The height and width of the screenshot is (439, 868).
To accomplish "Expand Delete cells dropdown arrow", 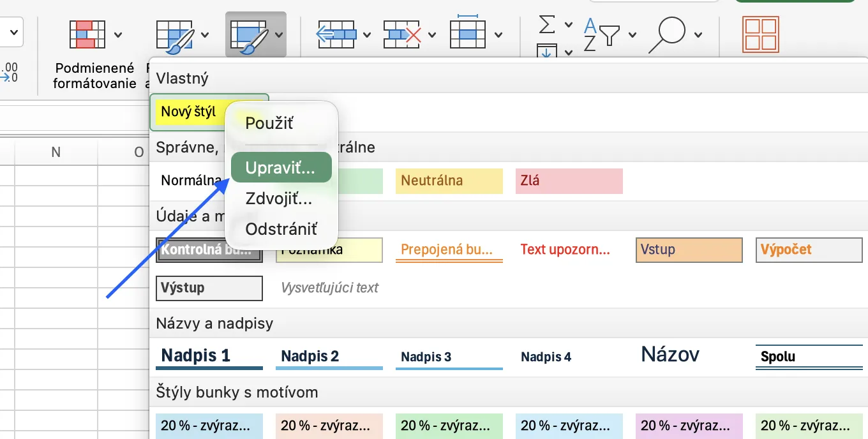I will coord(432,35).
